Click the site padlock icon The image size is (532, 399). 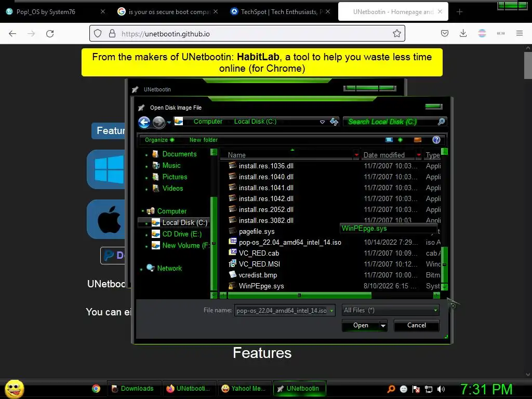tap(112, 33)
